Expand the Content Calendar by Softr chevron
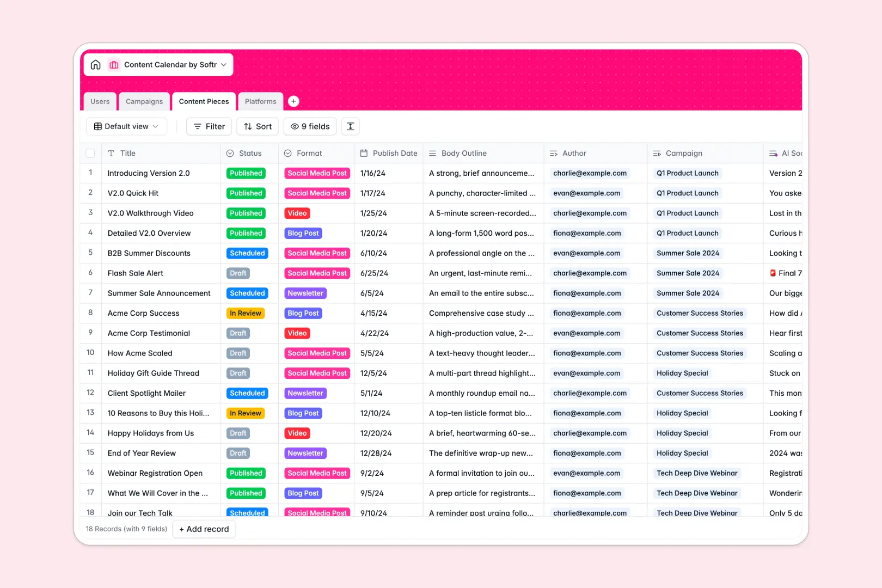Screen dimensions: 882x588 (224, 64)
